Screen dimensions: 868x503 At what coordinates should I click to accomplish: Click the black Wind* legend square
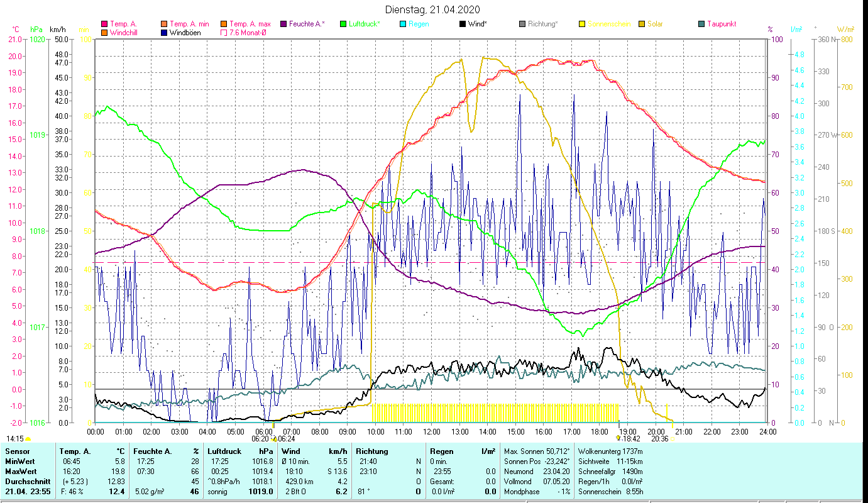click(x=463, y=25)
